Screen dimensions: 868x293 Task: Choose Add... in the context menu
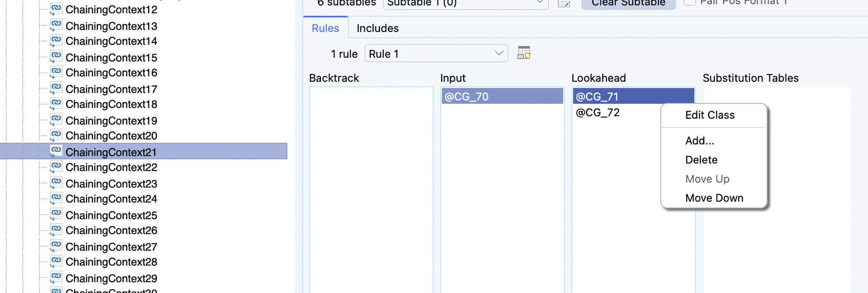pos(700,141)
